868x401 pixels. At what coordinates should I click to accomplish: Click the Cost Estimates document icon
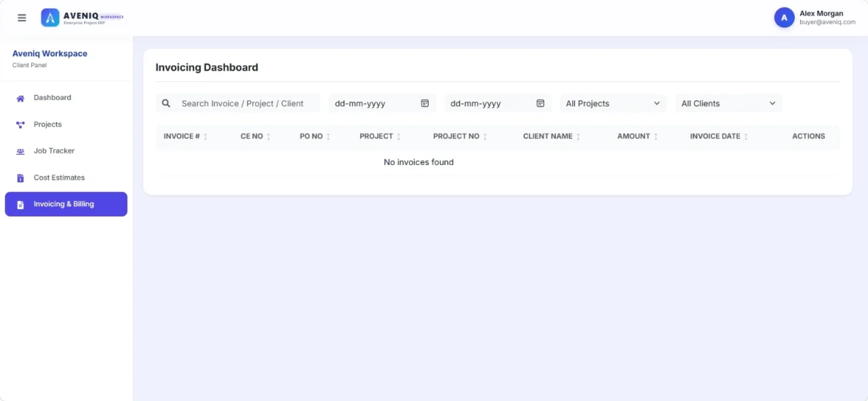[20, 178]
